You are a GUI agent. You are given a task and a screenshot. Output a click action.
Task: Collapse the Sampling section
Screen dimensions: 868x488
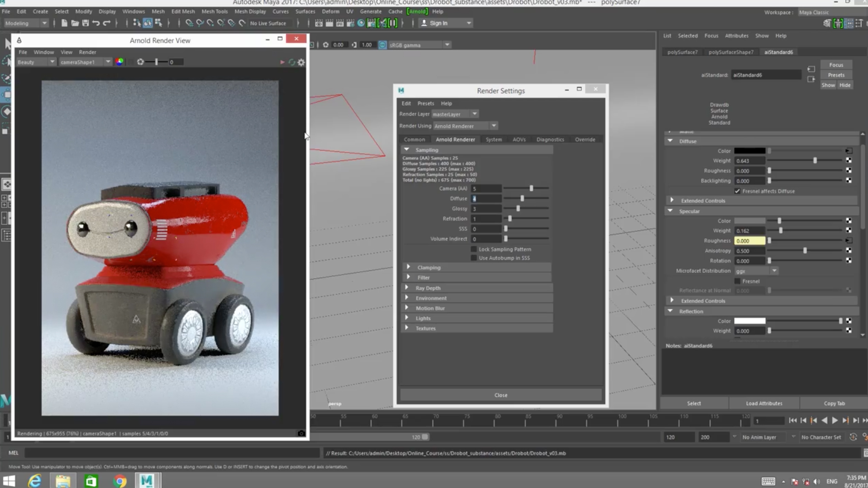click(477, 150)
